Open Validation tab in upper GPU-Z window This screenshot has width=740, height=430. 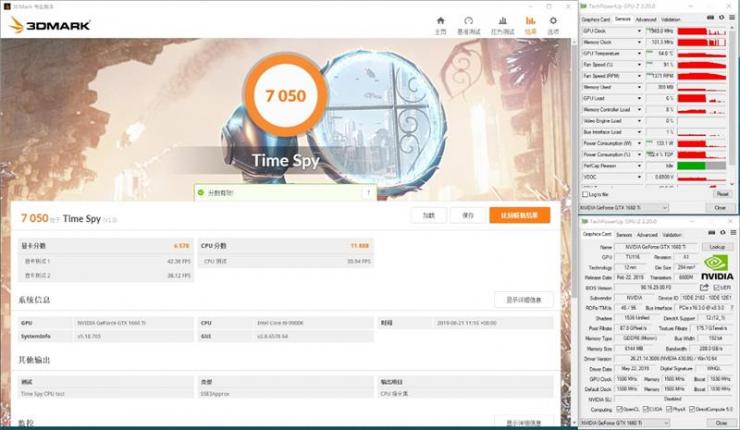[x=670, y=19]
